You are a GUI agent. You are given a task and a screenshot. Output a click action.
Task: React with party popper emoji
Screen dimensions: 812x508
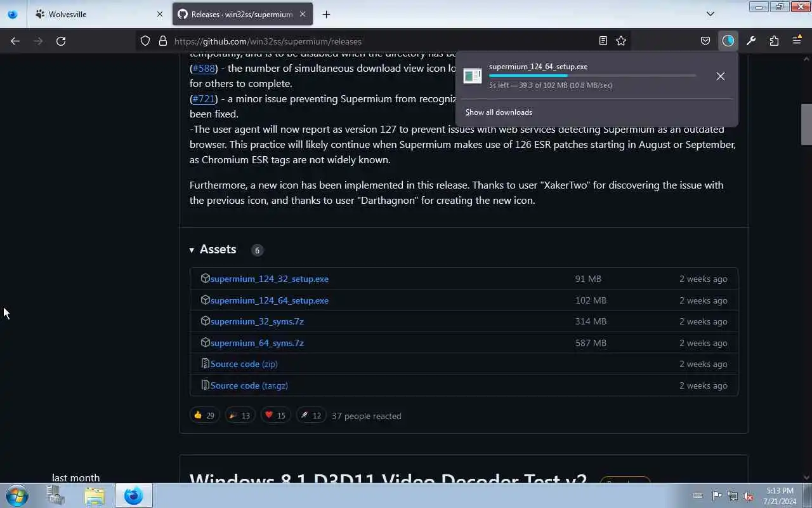coord(240,415)
